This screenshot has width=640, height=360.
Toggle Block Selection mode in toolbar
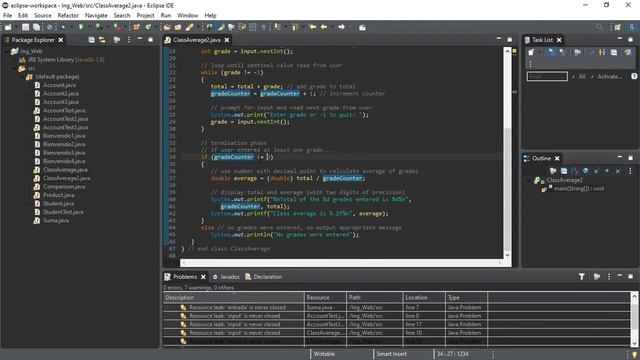(x=252, y=27)
